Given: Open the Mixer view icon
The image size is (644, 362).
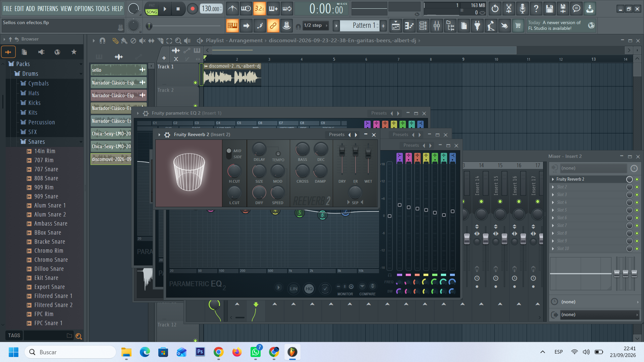Looking at the screenshot, I should click(x=437, y=25).
